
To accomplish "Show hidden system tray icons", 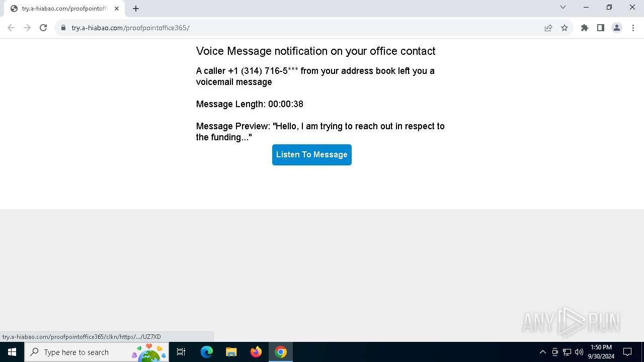I will click(x=542, y=352).
